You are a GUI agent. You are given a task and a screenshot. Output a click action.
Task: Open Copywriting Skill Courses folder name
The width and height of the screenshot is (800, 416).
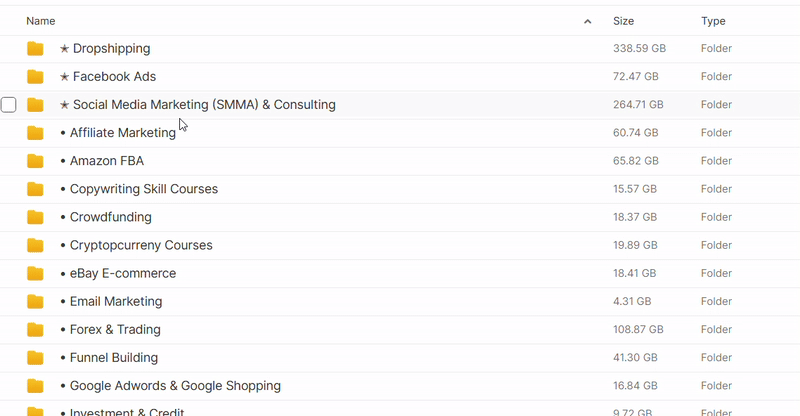144,189
